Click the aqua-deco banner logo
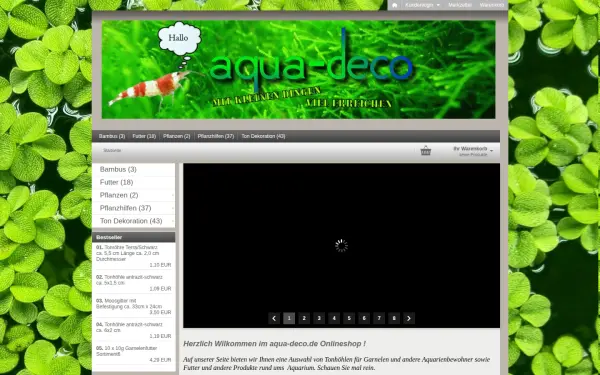The image size is (600, 375). (x=298, y=69)
